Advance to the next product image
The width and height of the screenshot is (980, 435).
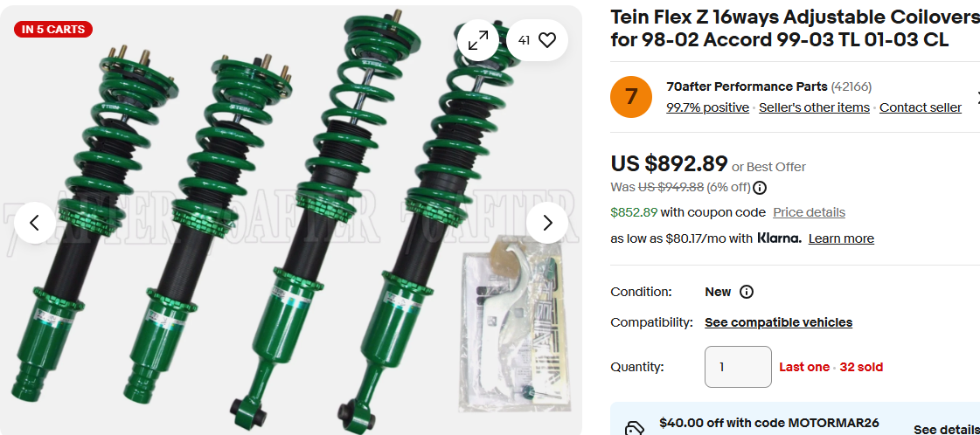pyautogui.click(x=547, y=223)
